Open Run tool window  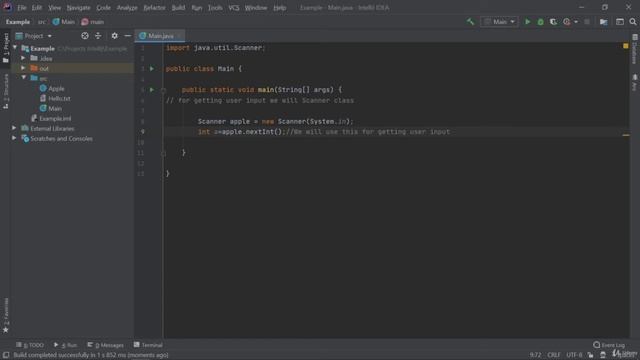65,345
